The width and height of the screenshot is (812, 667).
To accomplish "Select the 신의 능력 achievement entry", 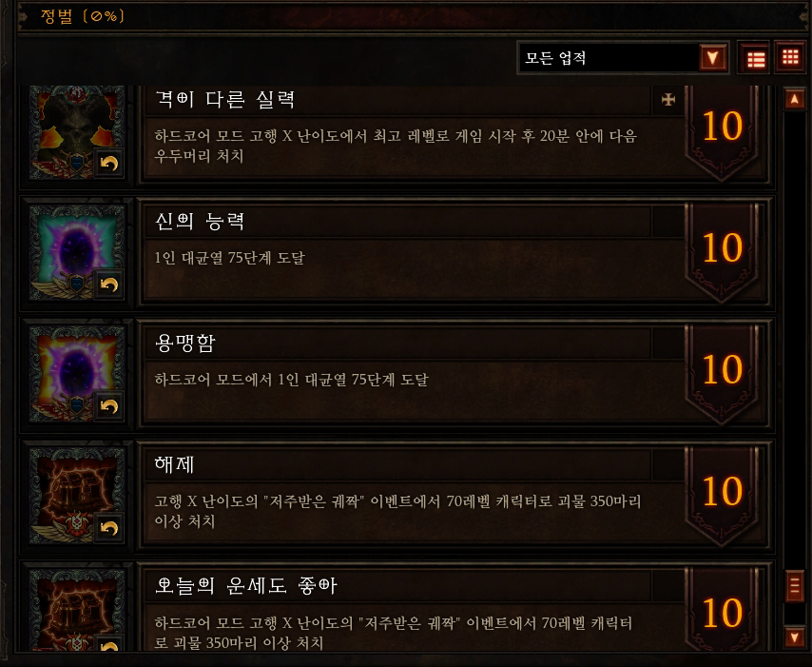I will pyautogui.click(x=396, y=251).
